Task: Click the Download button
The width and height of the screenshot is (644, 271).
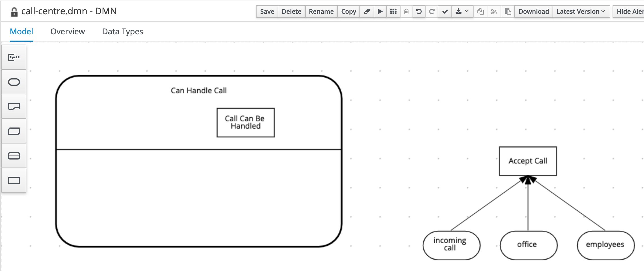Action: click(x=534, y=11)
